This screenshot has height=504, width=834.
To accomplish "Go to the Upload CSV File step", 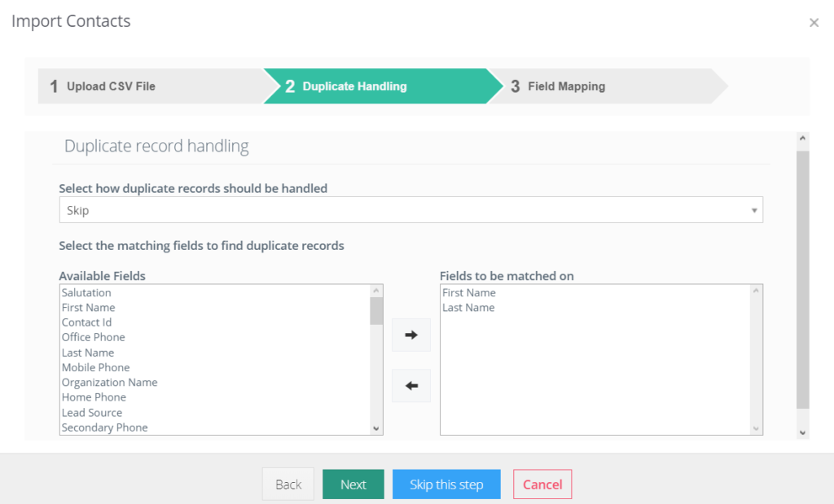I will [x=151, y=86].
